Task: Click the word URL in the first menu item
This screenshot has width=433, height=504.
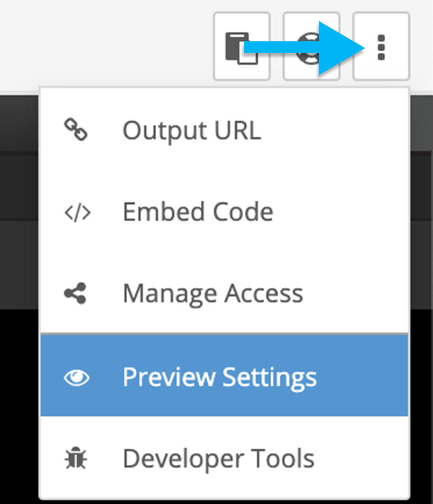Action: tap(237, 130)
